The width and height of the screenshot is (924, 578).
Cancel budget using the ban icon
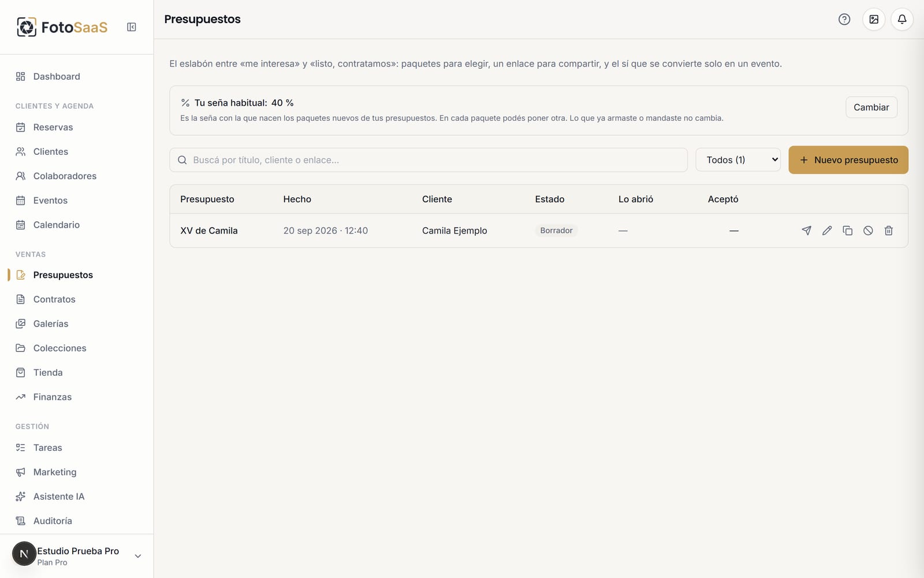tap(868, 231)
